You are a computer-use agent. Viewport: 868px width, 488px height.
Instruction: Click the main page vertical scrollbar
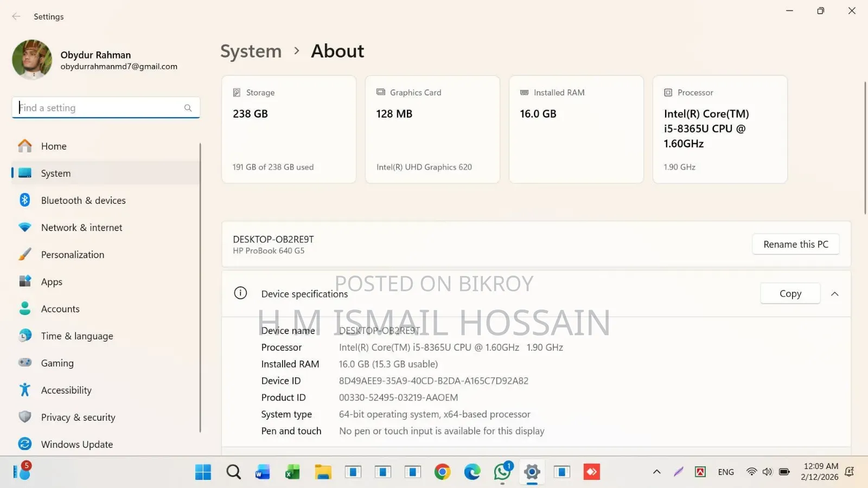click(865, 147)
